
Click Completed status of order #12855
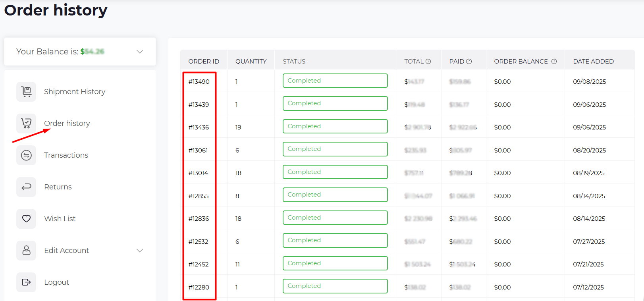pos(335,195)
